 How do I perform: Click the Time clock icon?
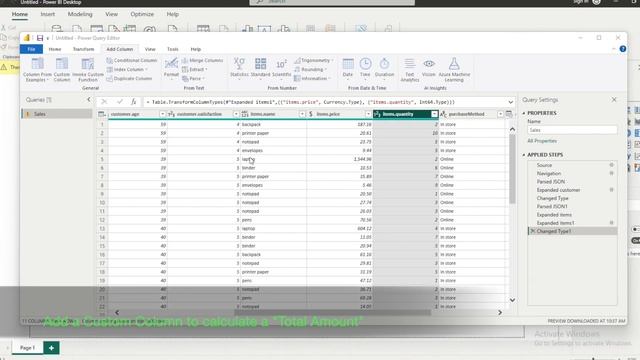pos(365,64)
